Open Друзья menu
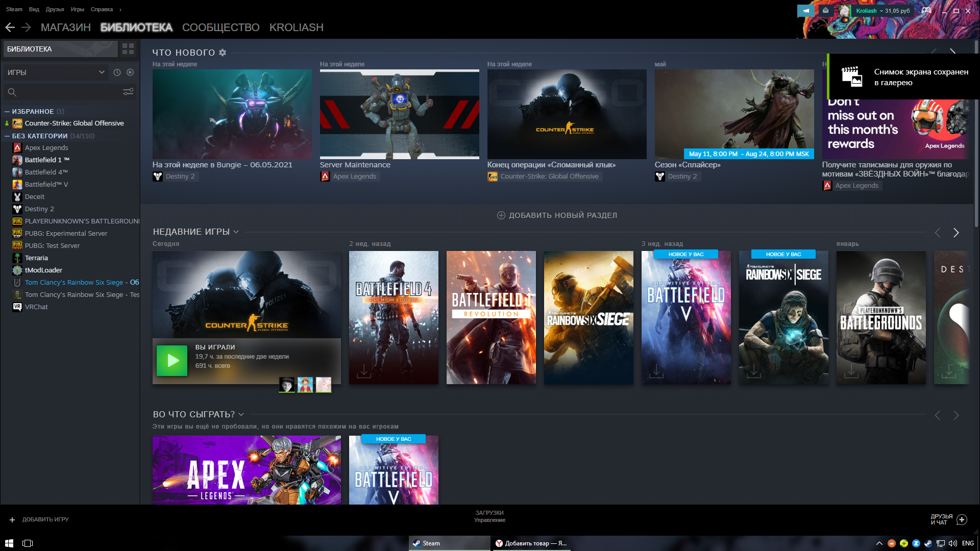Viewport: 980px width, 551px height. coord(55,9)
